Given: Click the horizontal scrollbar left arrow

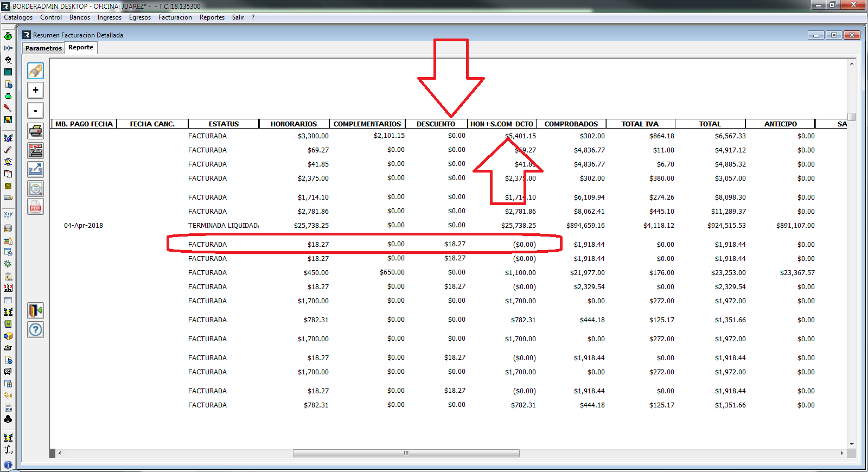Looking at the screenshot, I should click(60, 453).
